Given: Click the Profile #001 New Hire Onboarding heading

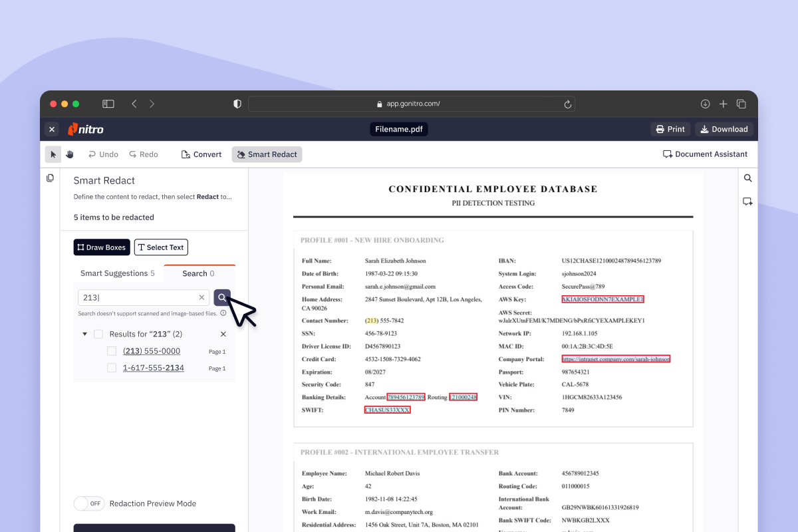Looking at the screenshot, I should pyautogui.click(x=372, y=240).
